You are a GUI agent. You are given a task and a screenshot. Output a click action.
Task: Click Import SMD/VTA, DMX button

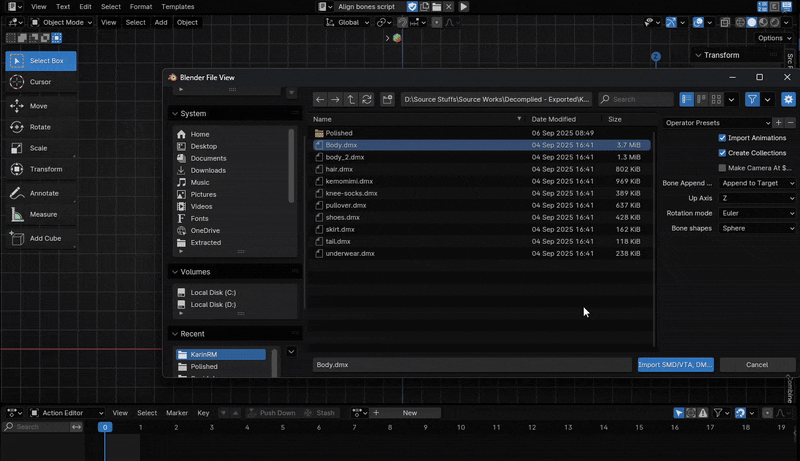[676, 365]
